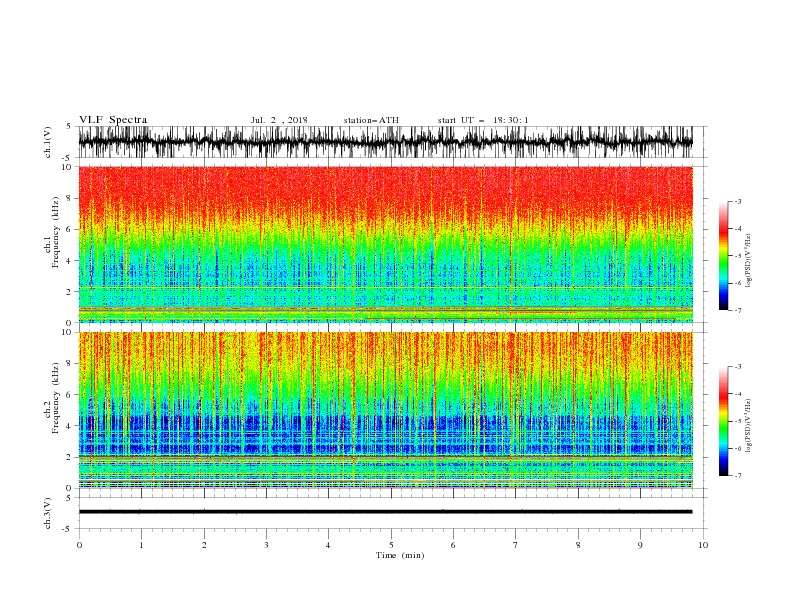
Task: Click the "-7" tick on ch.2 color bar
Action: click(x=737, y=475)
